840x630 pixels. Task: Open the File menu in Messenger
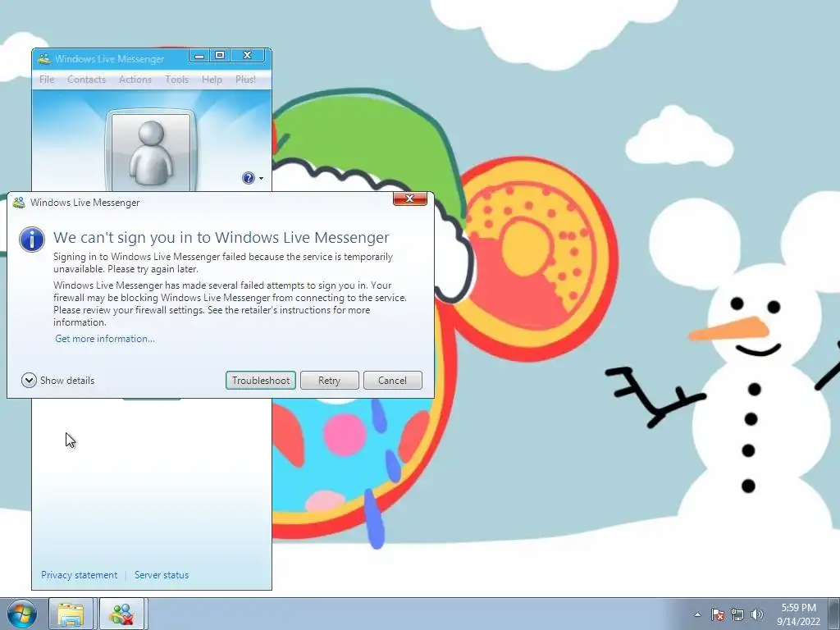pos(47,80)
